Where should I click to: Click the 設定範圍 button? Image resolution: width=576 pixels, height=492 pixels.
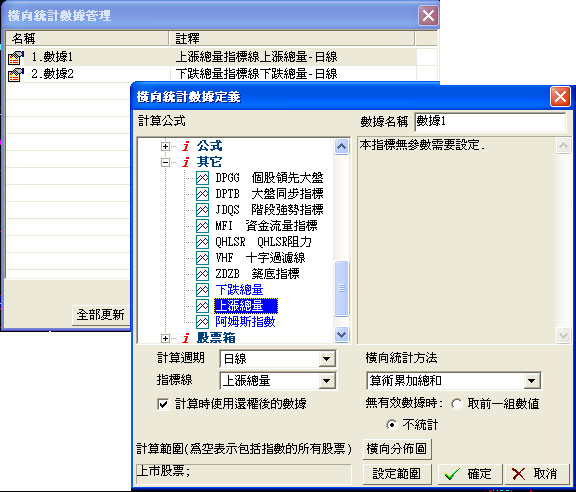(397, 474)
